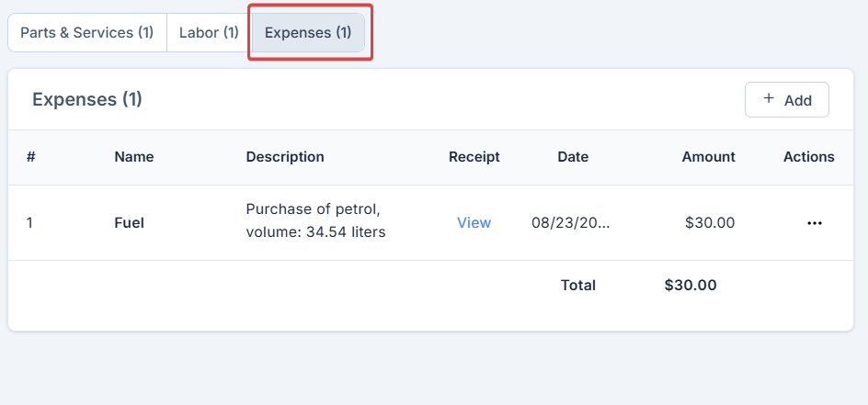Click the Fuel row $30.00 amount

tap(710, 222)
